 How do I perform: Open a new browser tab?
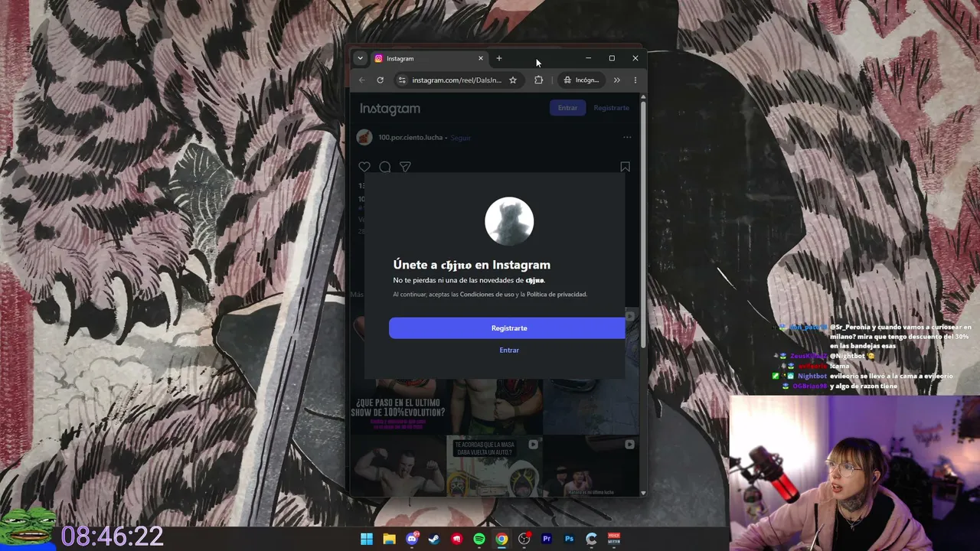tap(498, 58)
